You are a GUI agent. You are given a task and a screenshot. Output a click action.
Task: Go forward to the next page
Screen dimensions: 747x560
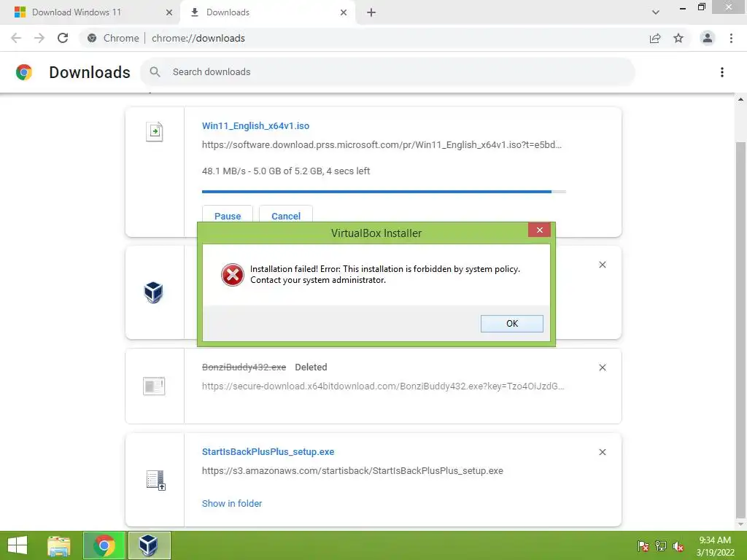[x=39, y=38]
